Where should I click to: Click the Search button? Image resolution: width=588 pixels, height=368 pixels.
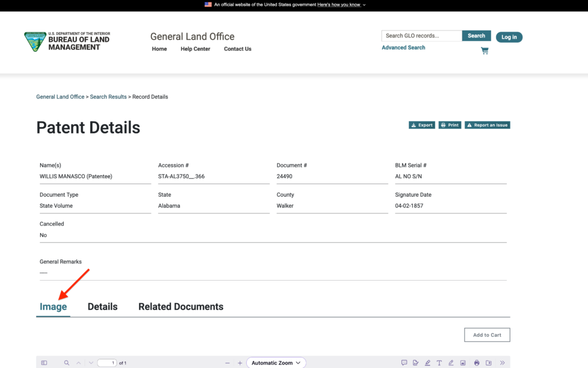pos(476,36)
